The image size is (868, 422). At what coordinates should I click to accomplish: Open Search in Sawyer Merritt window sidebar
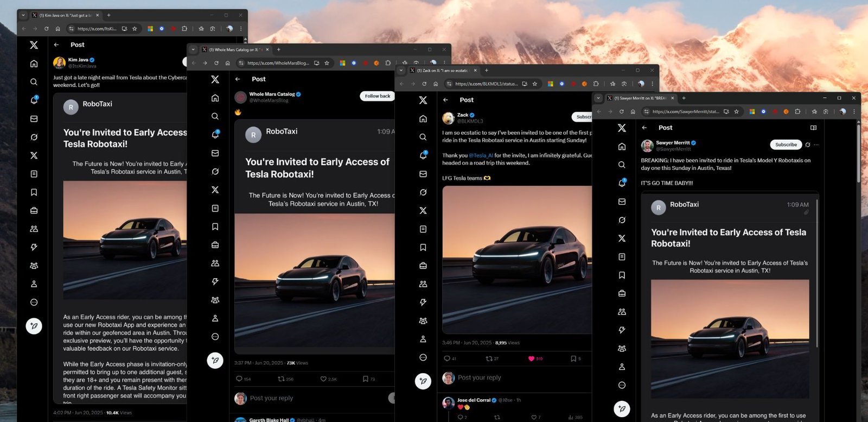622,165
